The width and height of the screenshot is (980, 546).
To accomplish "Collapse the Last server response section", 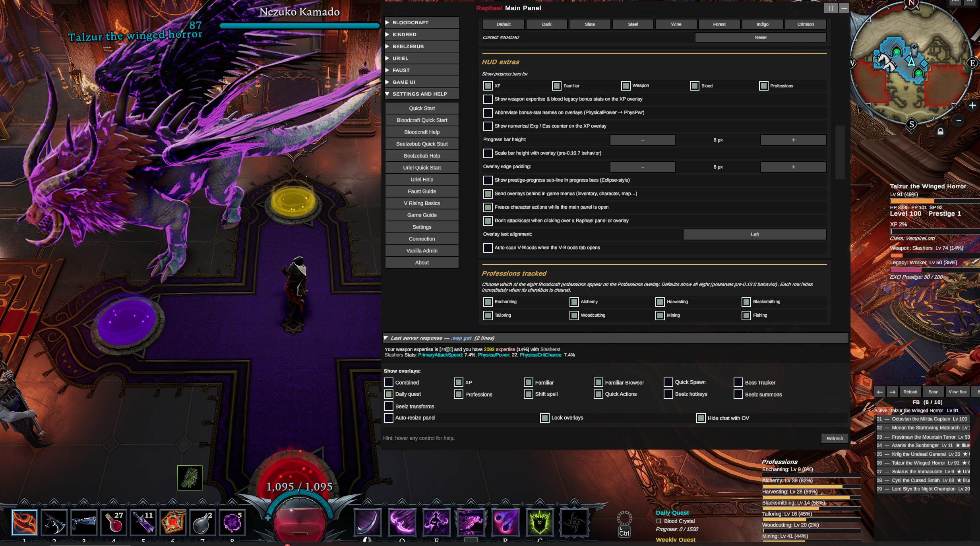I will tap(615, 338).
